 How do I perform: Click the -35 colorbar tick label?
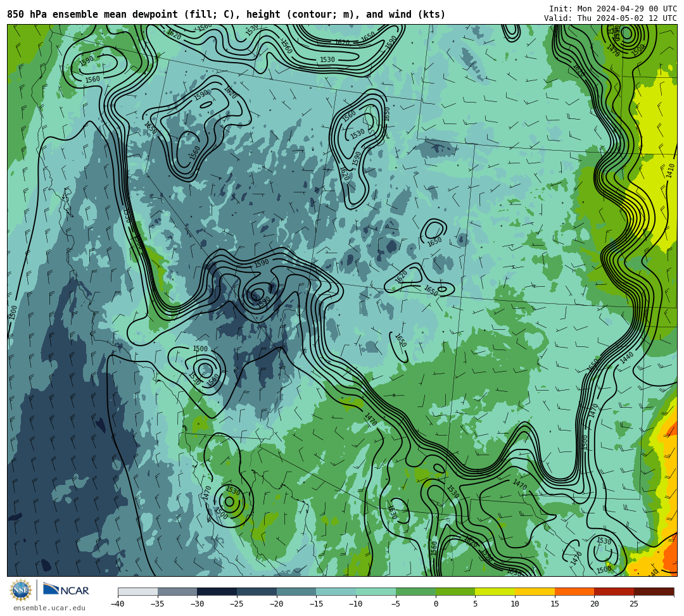click(157, 604)
